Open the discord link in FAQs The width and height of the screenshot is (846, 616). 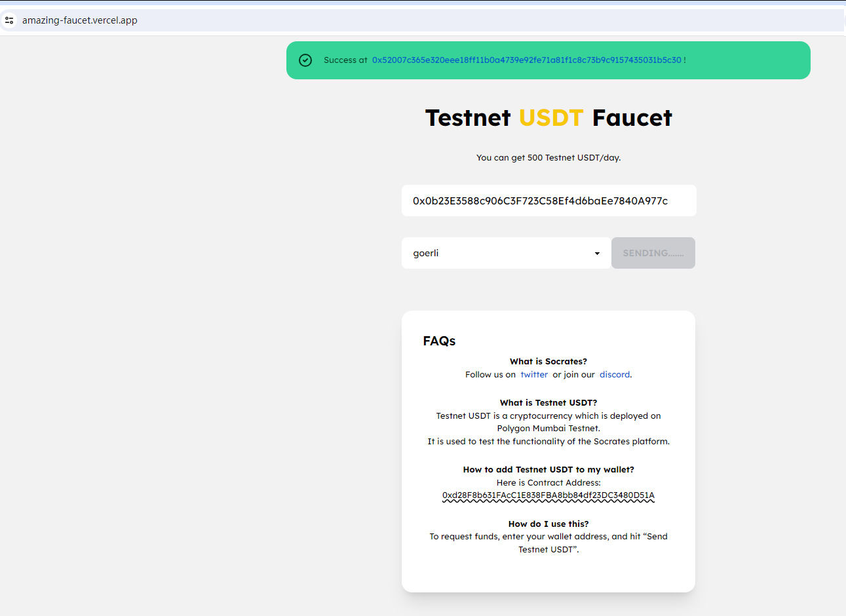(x=614, y=375)
